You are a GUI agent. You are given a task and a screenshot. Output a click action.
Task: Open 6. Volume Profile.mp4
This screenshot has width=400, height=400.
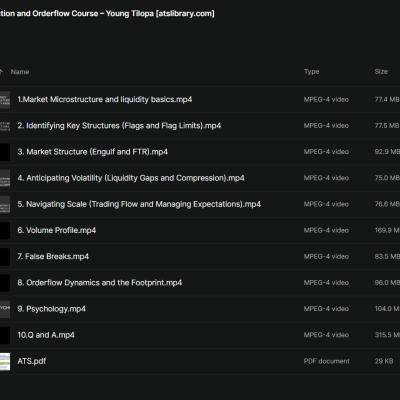57,230
